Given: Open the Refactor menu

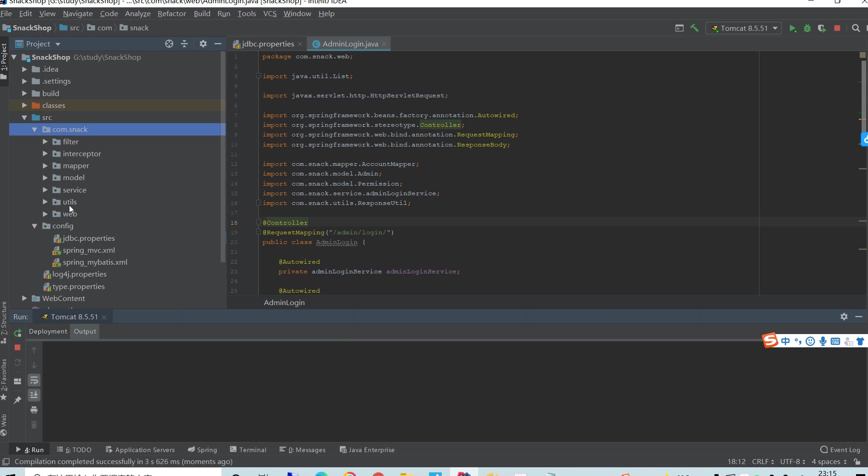Looking at the screenshot, I should [x=171, y=14].
